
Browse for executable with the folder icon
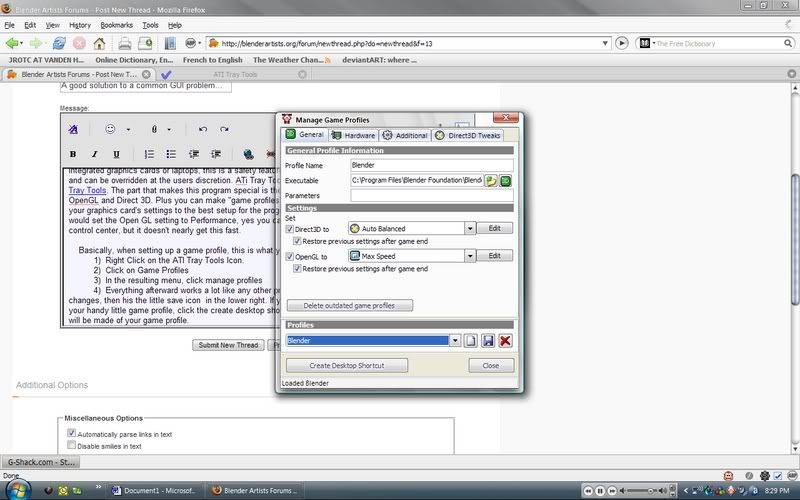click(x=490, y=181)
